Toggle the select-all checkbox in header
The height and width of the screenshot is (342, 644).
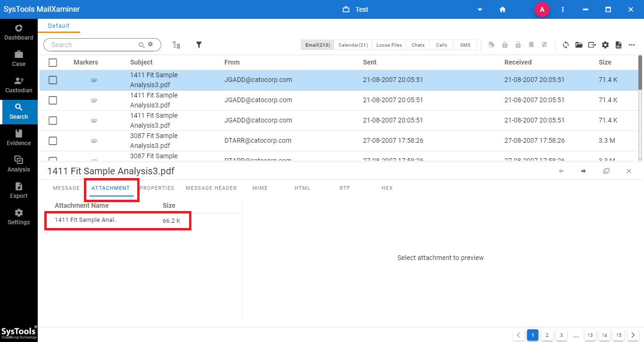[x=53, y=62]
